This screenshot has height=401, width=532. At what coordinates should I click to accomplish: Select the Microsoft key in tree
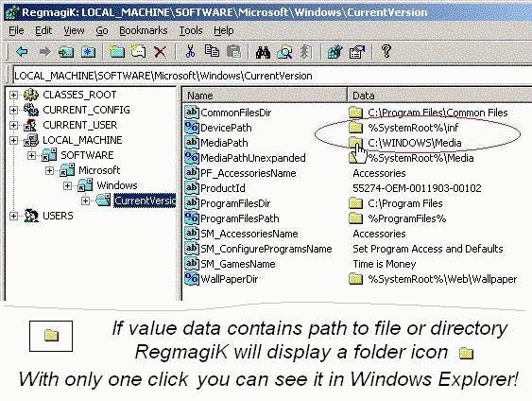(x=99, y=170)
